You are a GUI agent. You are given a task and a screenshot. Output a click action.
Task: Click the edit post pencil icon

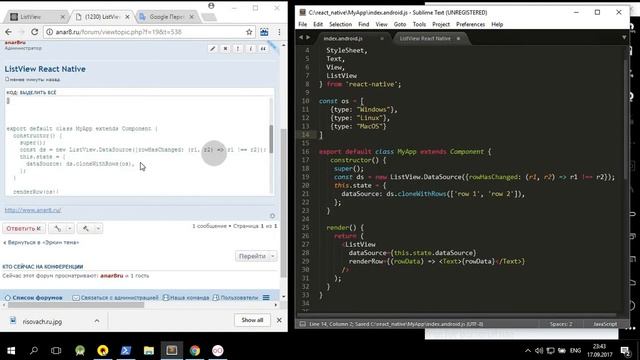pyautogui.click(x=213, y=49)
